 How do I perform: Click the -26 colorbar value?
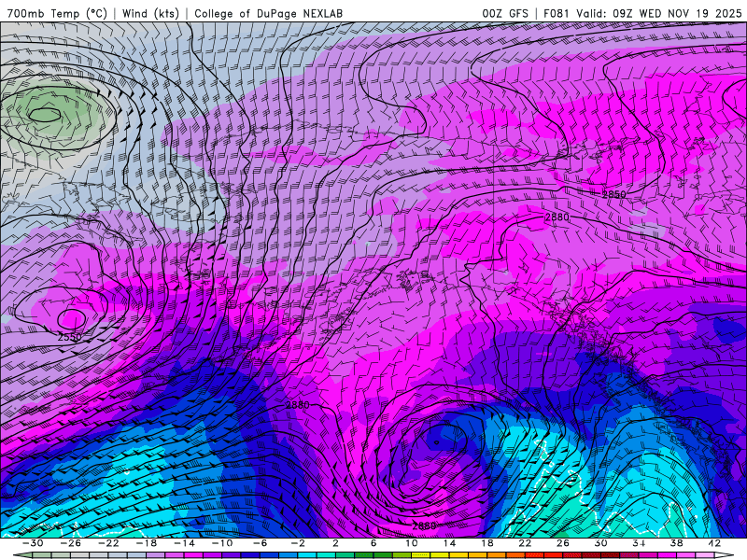(x=71, y=543)
